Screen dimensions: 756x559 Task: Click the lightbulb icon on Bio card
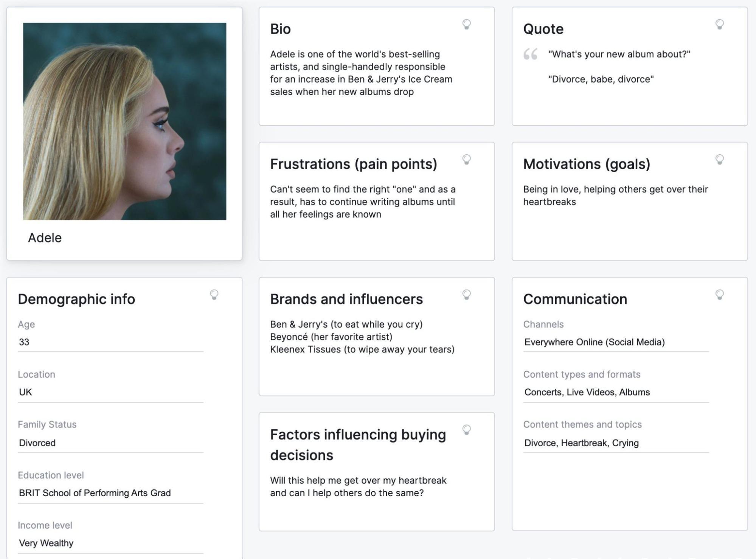(466, 24)
